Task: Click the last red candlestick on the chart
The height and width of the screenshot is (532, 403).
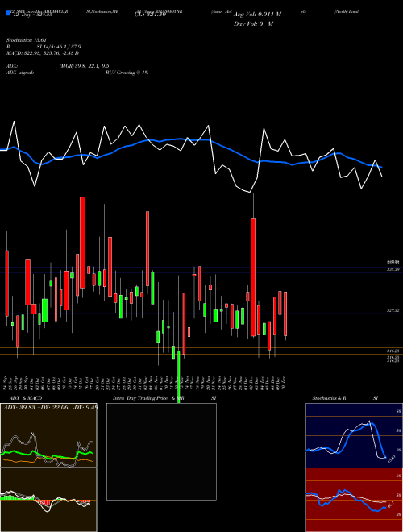Action: [x=285, y=314]
